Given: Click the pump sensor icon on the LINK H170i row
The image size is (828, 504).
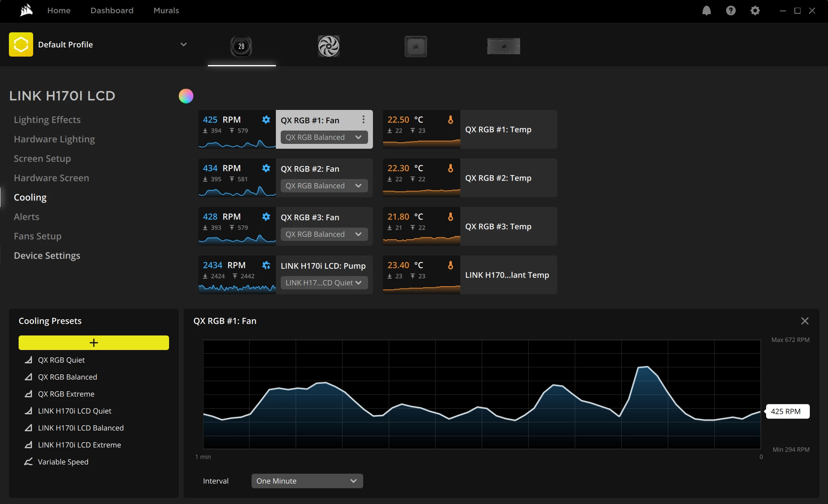Looking at the screenshot, I should pos(266,265).
